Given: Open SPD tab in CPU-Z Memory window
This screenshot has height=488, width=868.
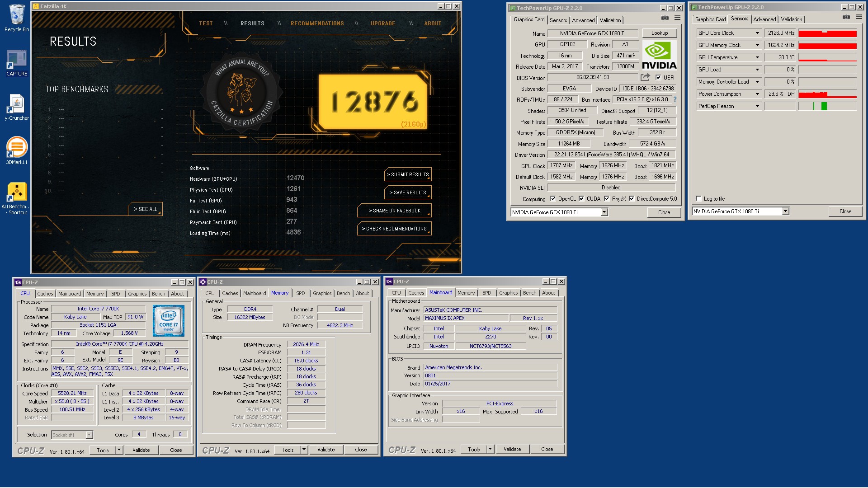Looking at the screenshot, I should 301,293.
